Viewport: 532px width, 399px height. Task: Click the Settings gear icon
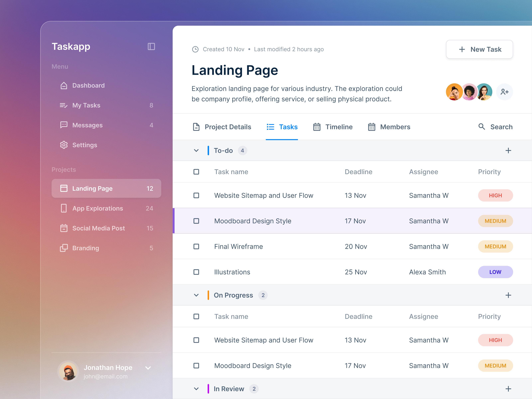(64, 145)
